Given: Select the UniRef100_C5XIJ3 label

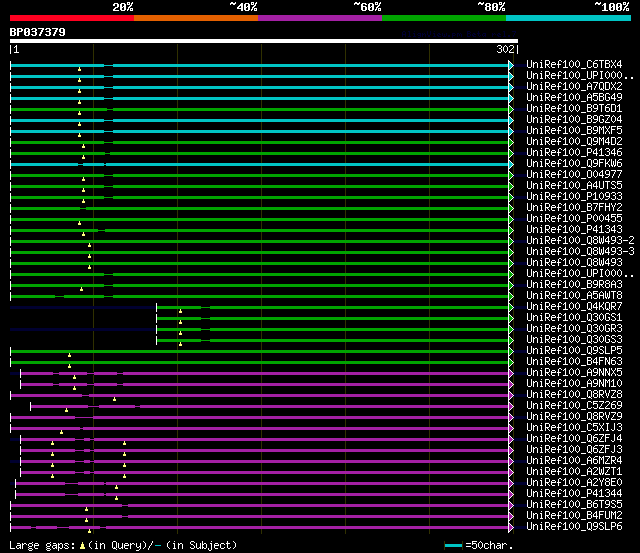Looking at the screenshot, I should (x=574, y=428).
